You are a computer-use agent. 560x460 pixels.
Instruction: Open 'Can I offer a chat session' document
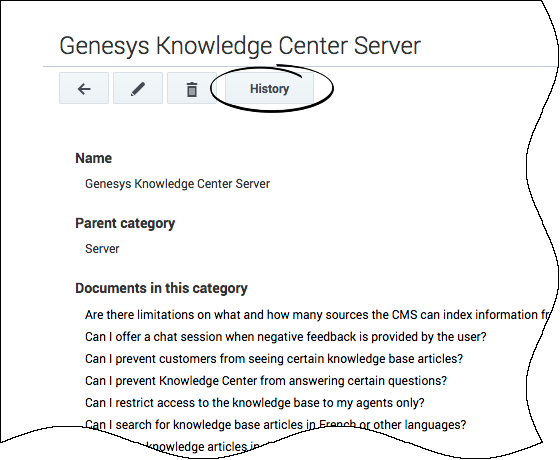pyautogui.click(x=286, y=337)
